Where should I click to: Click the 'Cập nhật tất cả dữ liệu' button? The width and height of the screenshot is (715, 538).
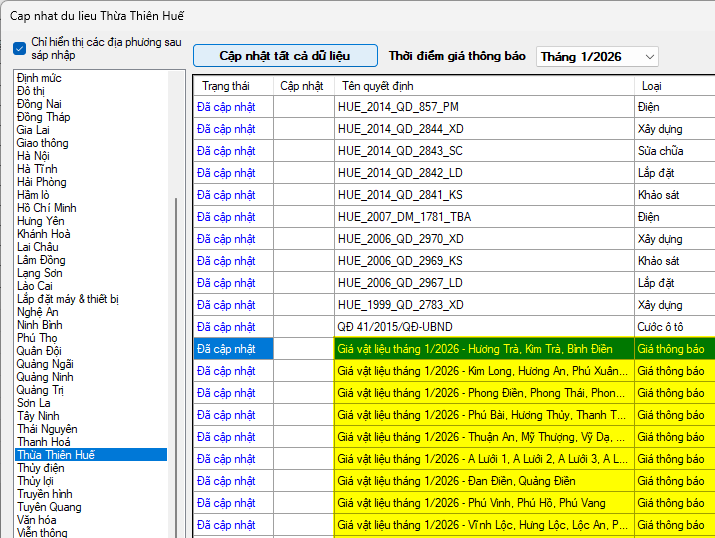click(x=285, y=56)
